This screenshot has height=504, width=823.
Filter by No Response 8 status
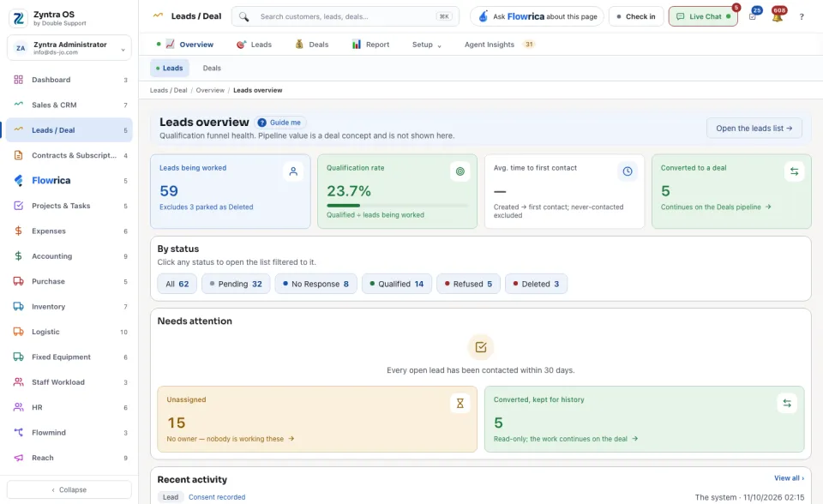[315, 284]
